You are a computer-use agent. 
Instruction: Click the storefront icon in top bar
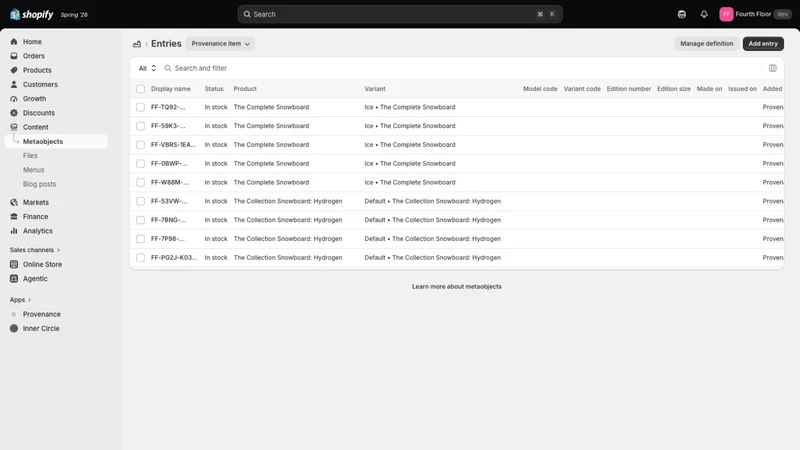pos(682,14)
